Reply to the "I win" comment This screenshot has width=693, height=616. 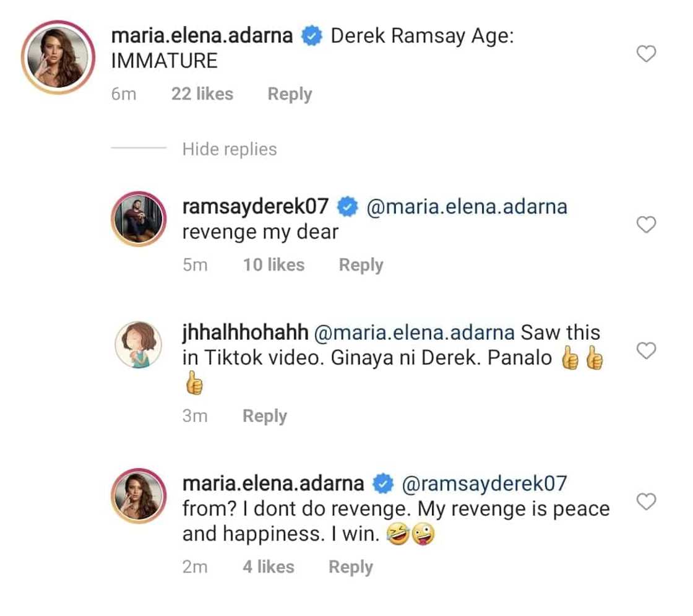[350, 567]
